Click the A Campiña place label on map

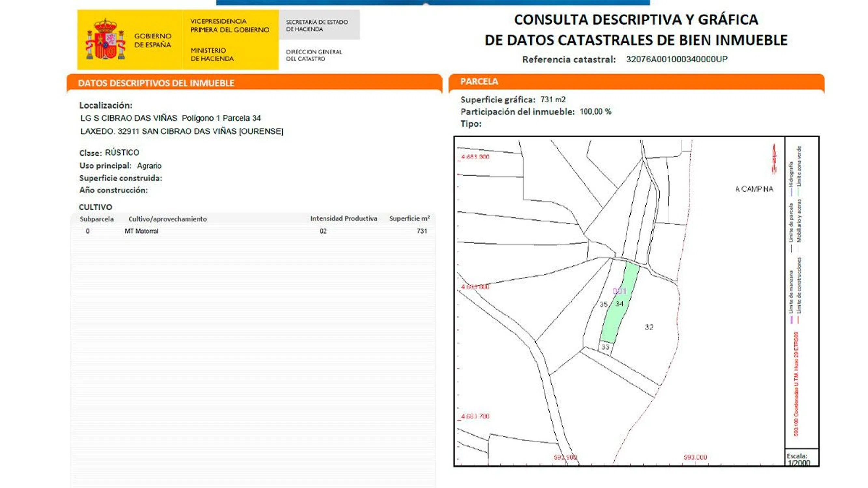[x=754, y=189]
